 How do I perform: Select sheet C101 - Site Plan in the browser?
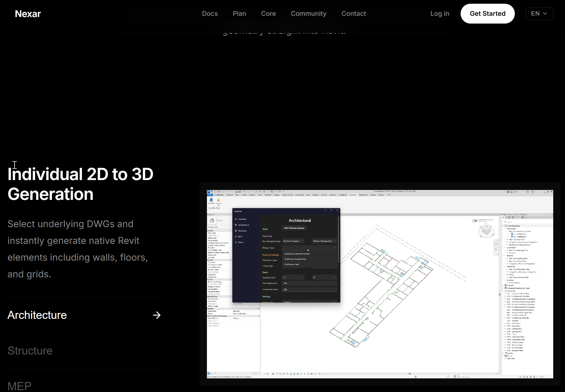(512, 321)
